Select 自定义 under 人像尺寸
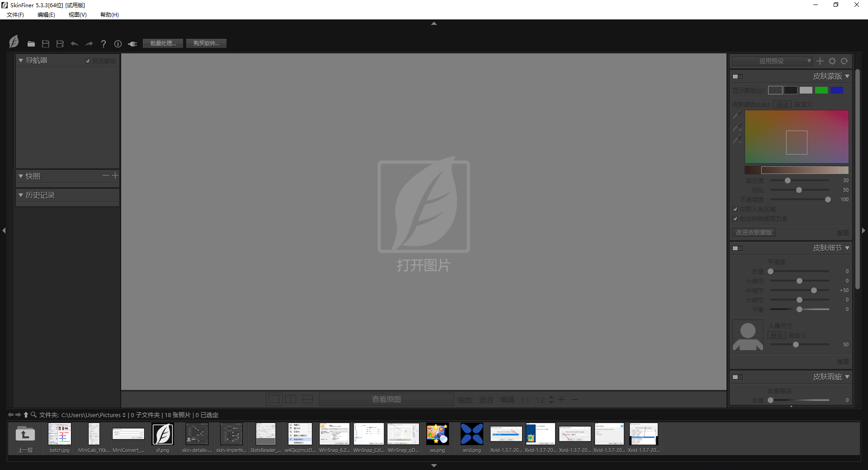 [x=797, y=335]
